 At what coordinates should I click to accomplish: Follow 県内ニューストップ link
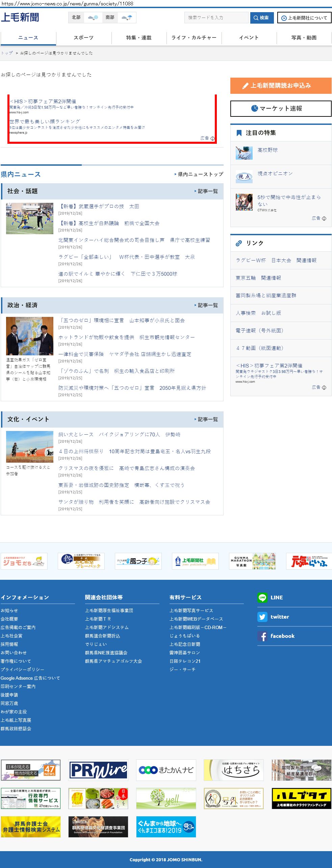199,174
